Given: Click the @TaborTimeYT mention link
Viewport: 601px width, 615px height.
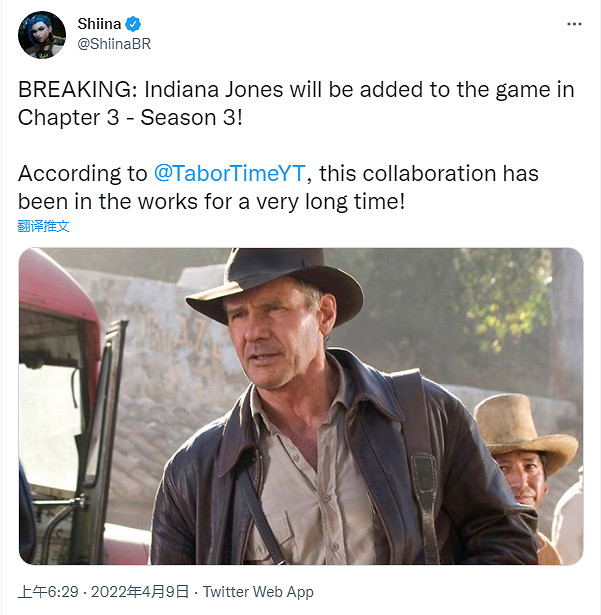Looking at the screenshot, I should point(229,173).
